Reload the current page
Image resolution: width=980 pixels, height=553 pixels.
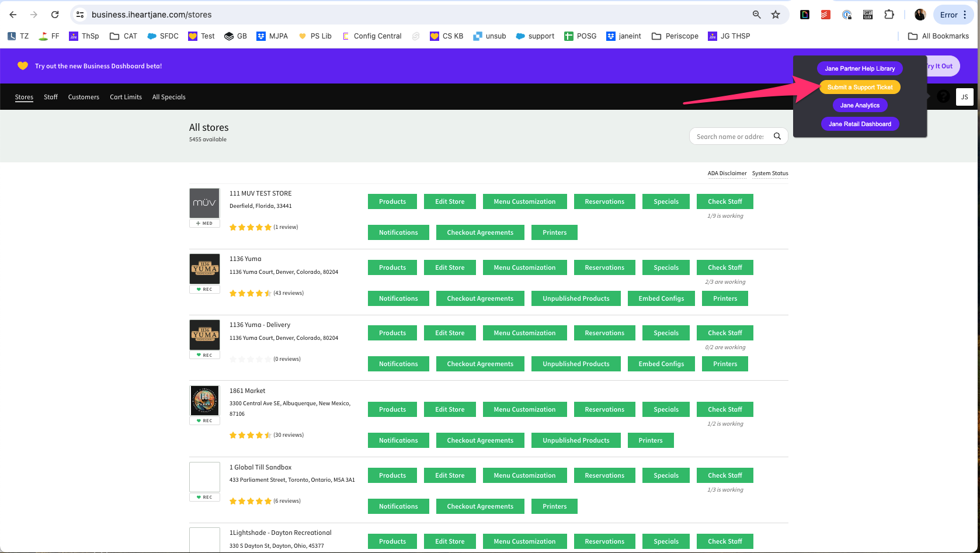pyautogui.click(x=54, y=15)
